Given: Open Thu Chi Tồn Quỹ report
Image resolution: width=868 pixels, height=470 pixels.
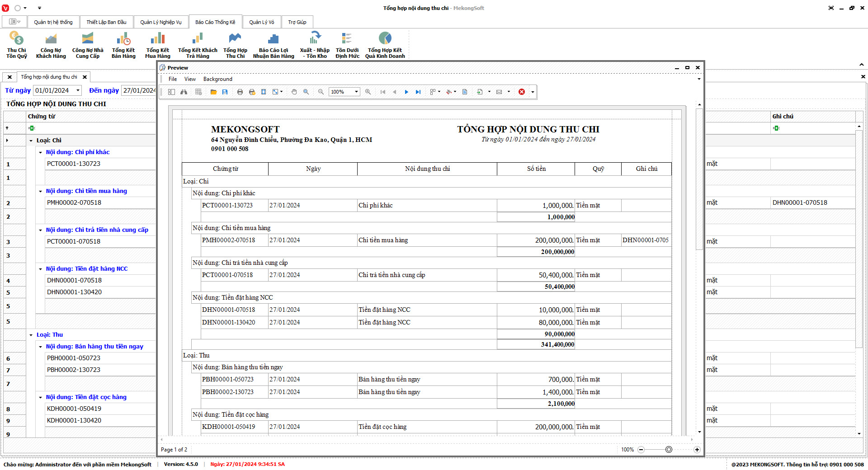Looking at the screenshot, I should point(17,45).
